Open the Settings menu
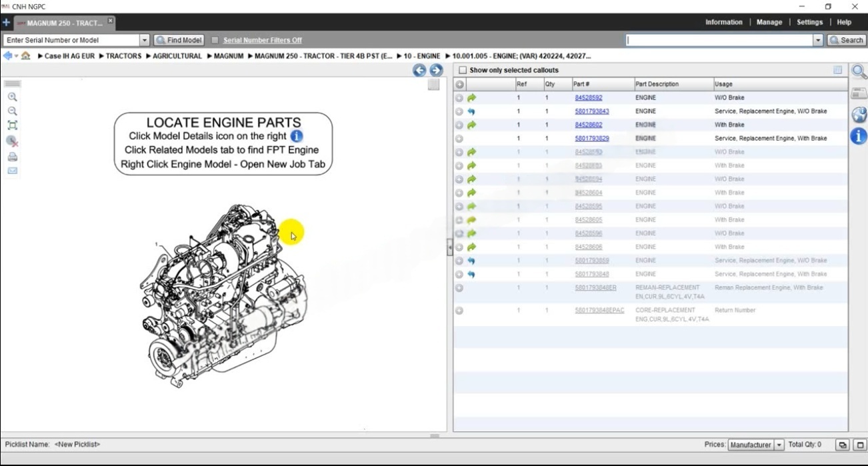Image resolution: width=868 pixels, height=466 pixels. click(x=809, y=22)
